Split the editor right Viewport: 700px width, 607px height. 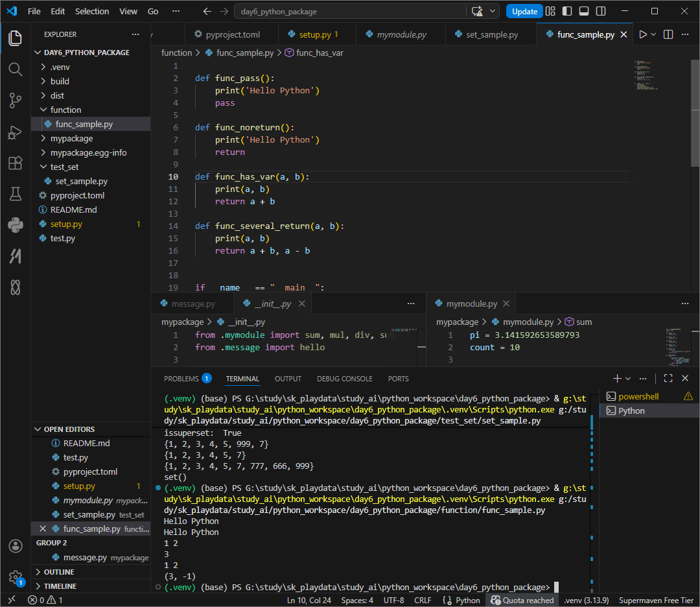click(x=668, y=34)
